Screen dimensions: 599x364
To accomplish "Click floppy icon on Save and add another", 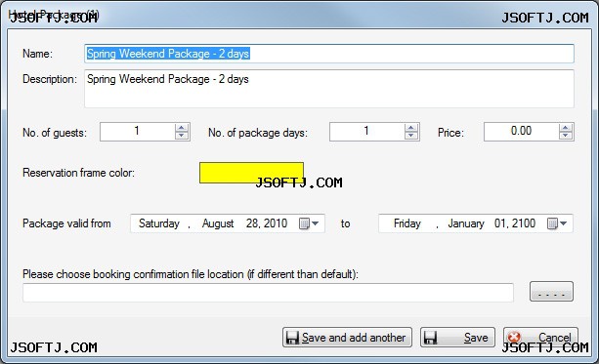I will [x=292, y=338].
